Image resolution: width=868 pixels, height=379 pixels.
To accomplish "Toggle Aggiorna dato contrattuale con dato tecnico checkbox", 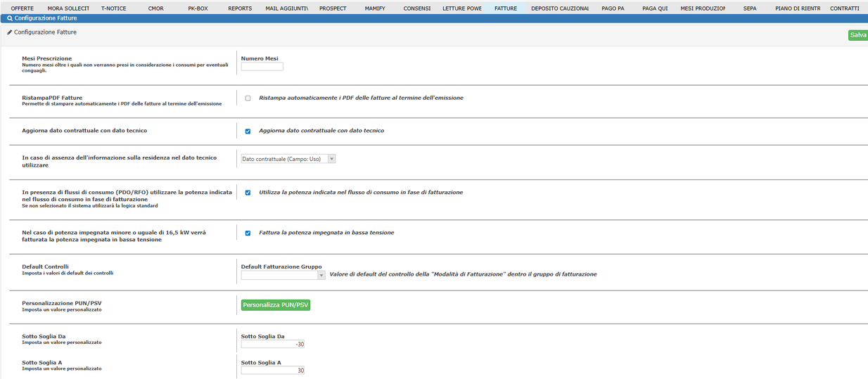I will pos(248,131).
